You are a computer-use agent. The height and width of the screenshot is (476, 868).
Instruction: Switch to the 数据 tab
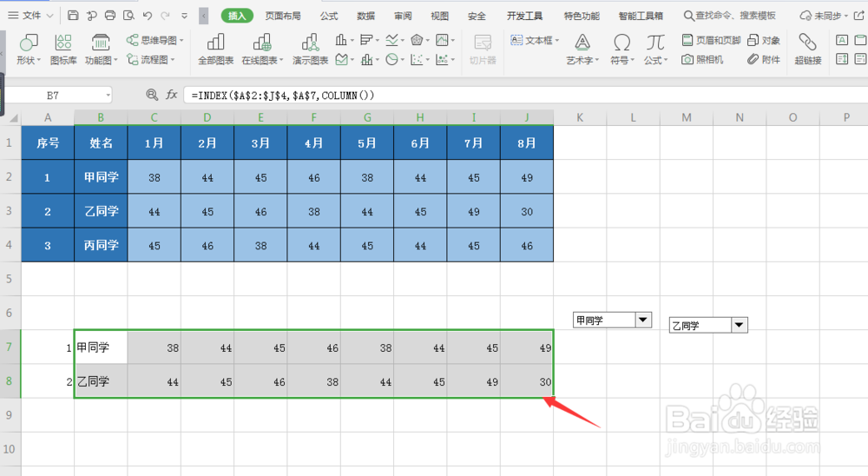[365, 16]
